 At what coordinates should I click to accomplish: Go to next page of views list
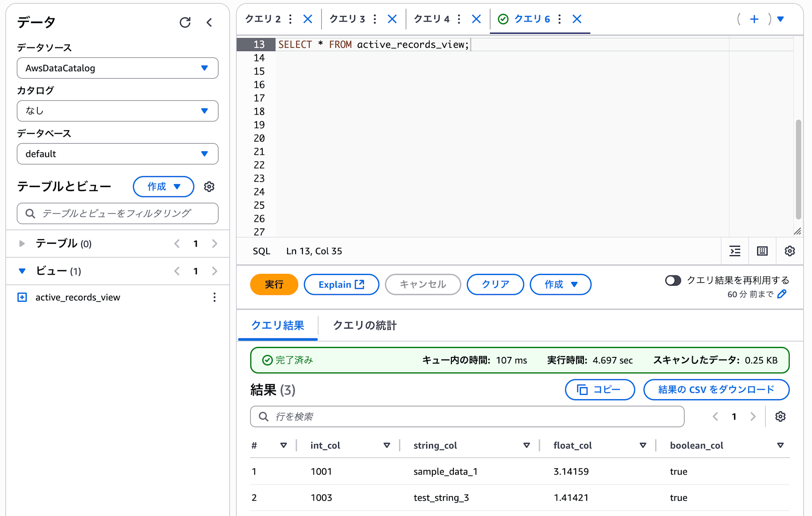pyautogui.click(x=215, y=271)
